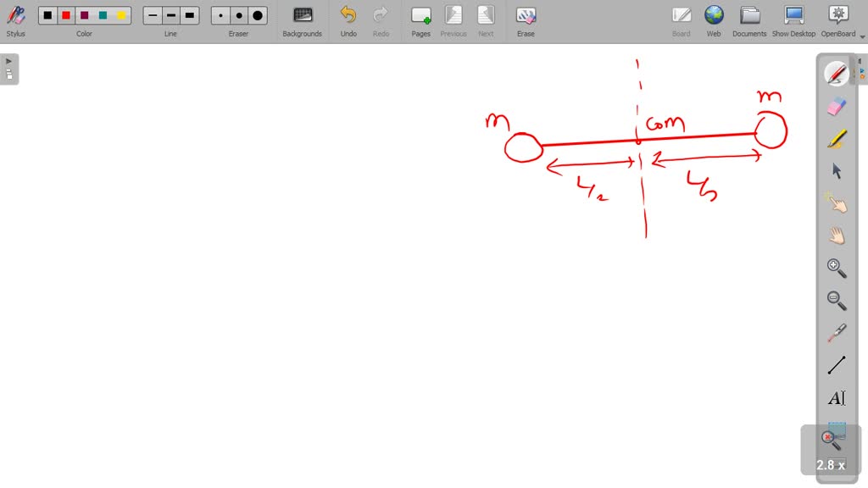This screenshot has height=488, width=868.
Task: Select the Line drawing tool
Action: [x=836, y=364]
